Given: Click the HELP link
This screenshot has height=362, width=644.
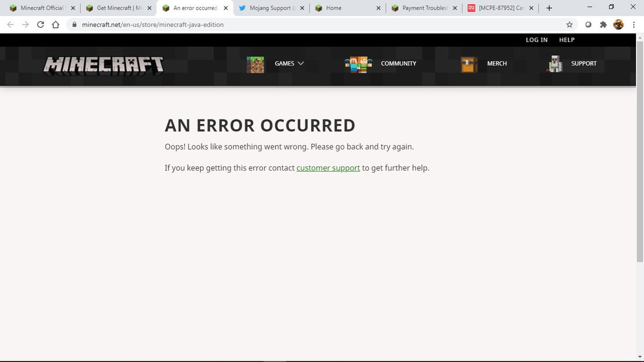Looking at the screenshot, I should tap(567, 40).
